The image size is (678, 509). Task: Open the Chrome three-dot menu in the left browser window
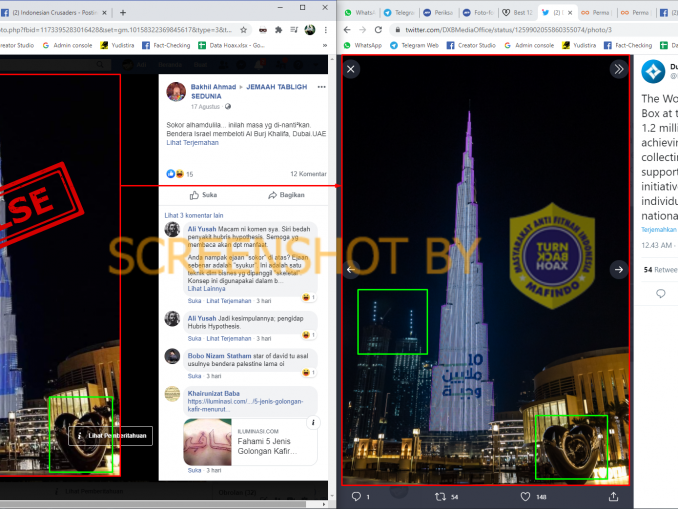tap(325, 30)
